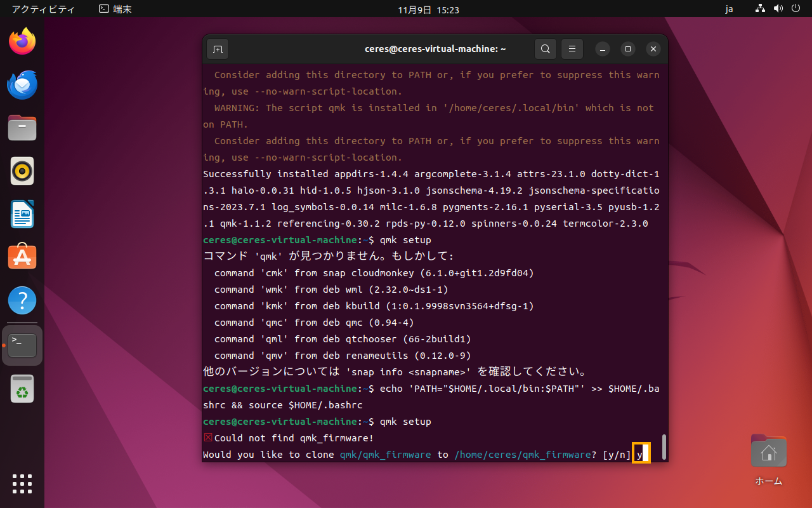812x508 pixels.
Task: Open the 端末 app menu in top bar
Action: pos(115,10)
